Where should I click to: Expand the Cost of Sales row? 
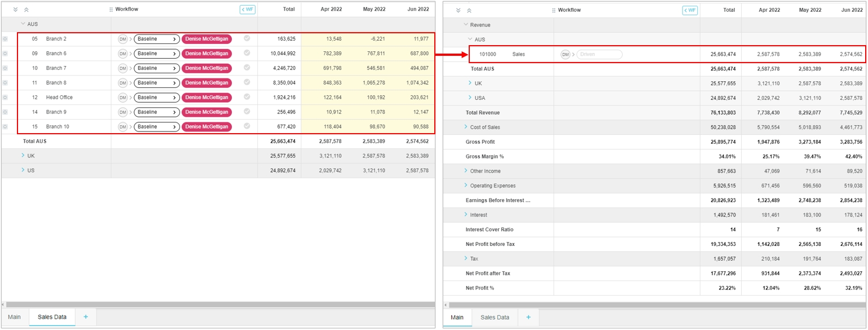coord(466,127)
